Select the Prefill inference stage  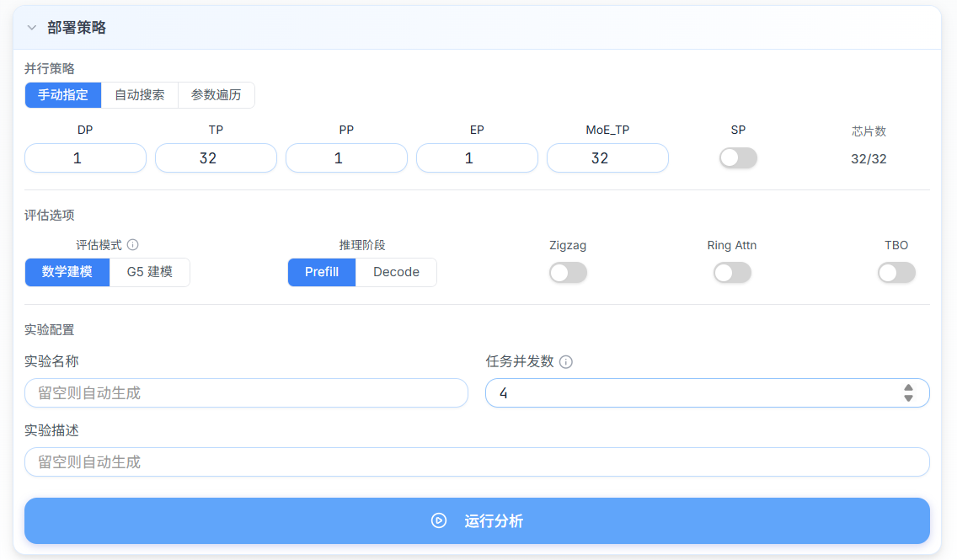pos(321,272)
